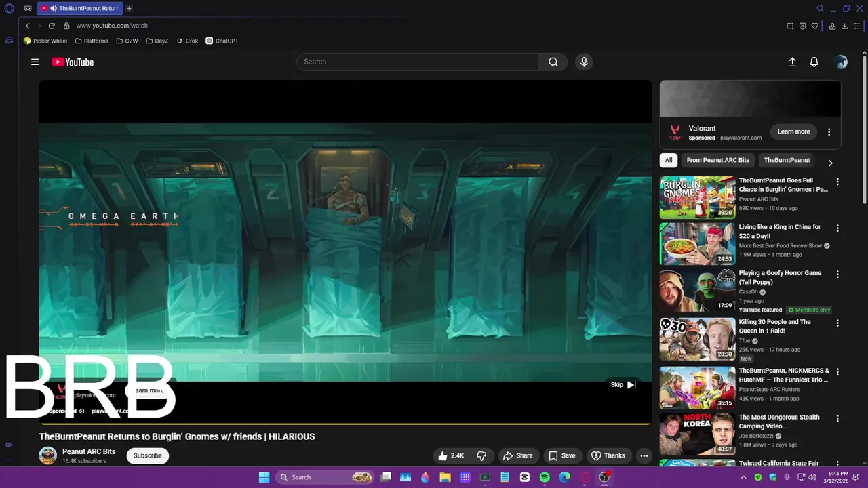View site info via the lock icon
Image resolution: width=868 pixels, height=488 pixels.
click(66, 26)
